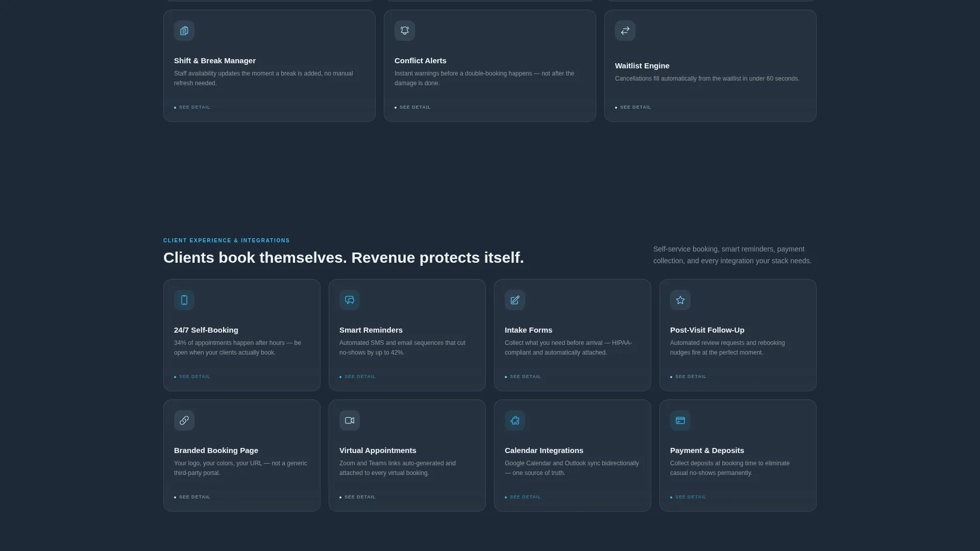Select the Shift & Break Manager title
The width and height of the screenshot is (980, 551).
215,61
